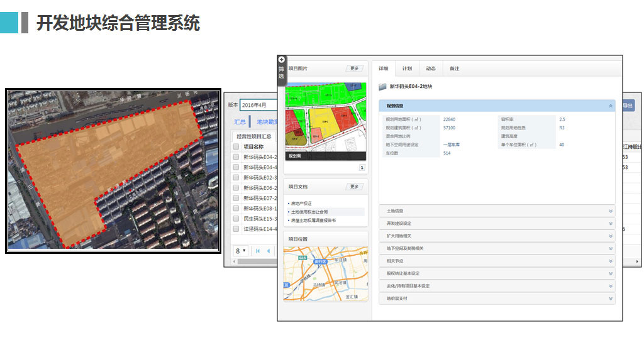Click folder icon beside 新华码头E04-2地块 title
This screenshot has height=340, width=644.
382,86
